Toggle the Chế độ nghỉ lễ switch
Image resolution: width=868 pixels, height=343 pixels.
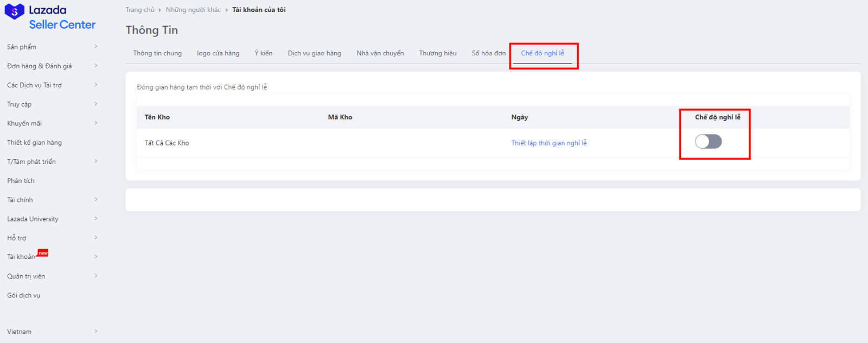coord(708,142)
